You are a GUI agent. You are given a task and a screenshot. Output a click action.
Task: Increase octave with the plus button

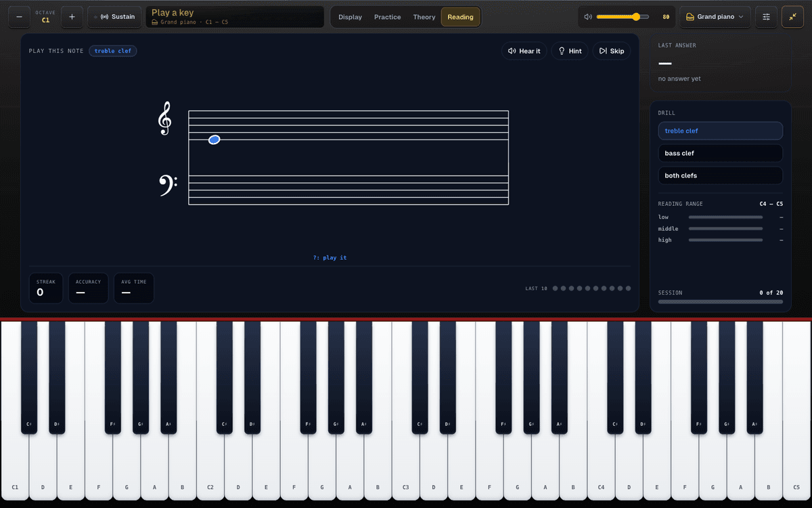[72, 17]
